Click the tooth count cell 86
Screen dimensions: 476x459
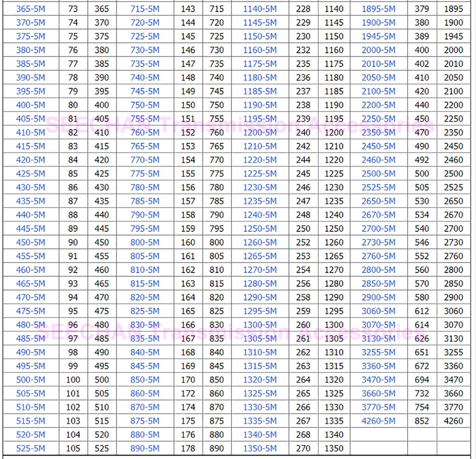pyautogui.click(x=73, y=187)
